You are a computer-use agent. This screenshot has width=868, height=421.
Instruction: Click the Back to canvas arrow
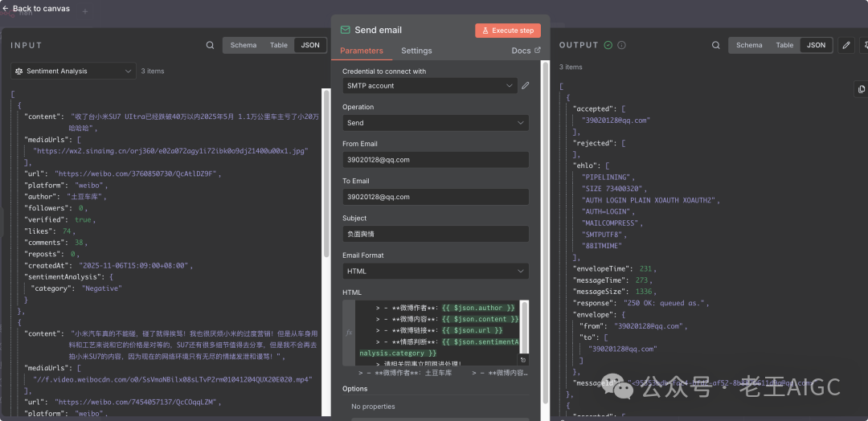click(5, 8)
